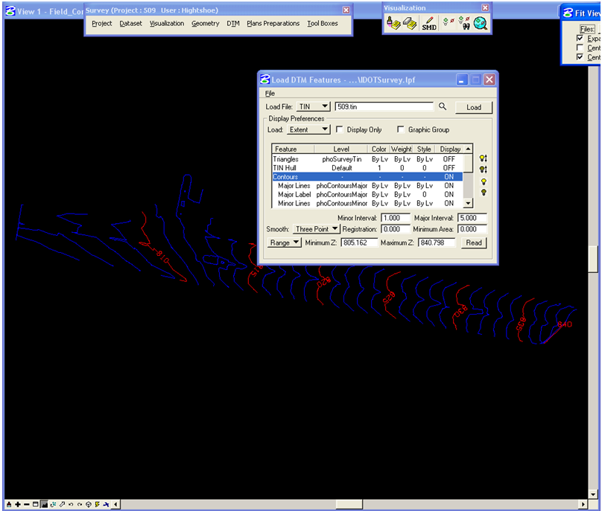Viewport: 602px width, 511px height.
Task: Open the File menu in Load DTM Features
Action: click(270, 93)
